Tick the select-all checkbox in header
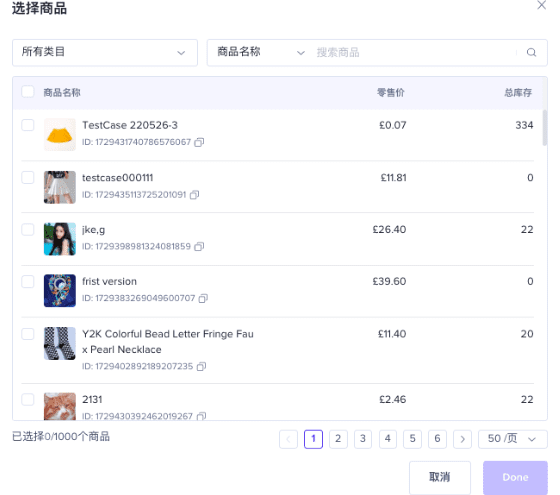The height and width of the screenshot is (495, 560). (28, 92)
